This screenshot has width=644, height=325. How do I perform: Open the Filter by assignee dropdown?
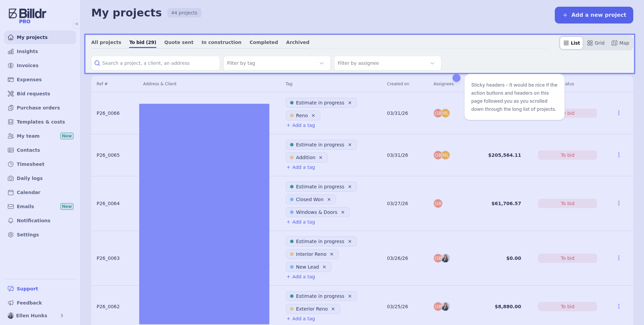(x=387, y=63)
